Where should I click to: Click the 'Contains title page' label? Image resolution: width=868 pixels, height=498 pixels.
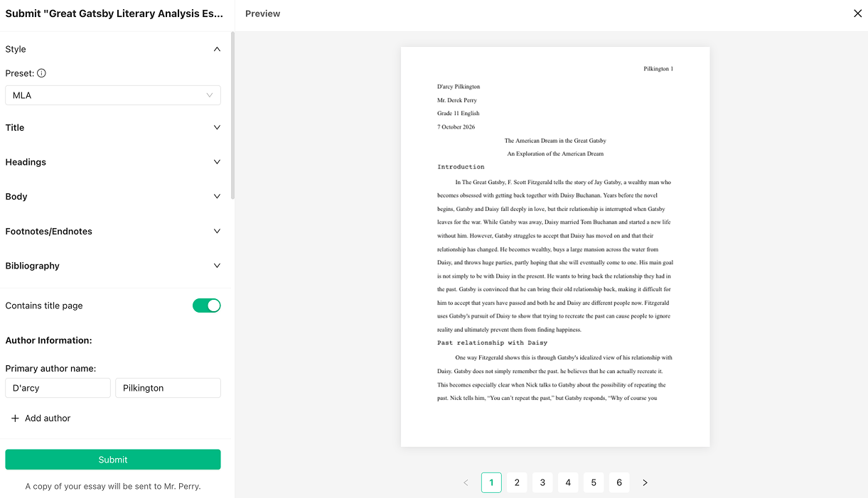tap(44, 305)
